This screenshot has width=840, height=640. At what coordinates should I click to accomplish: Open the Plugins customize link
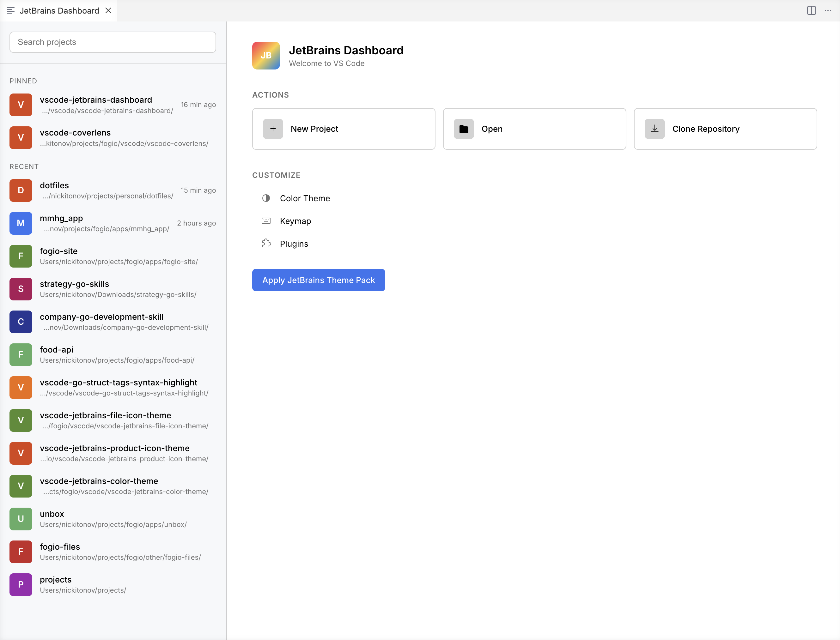tap(294, 244)
